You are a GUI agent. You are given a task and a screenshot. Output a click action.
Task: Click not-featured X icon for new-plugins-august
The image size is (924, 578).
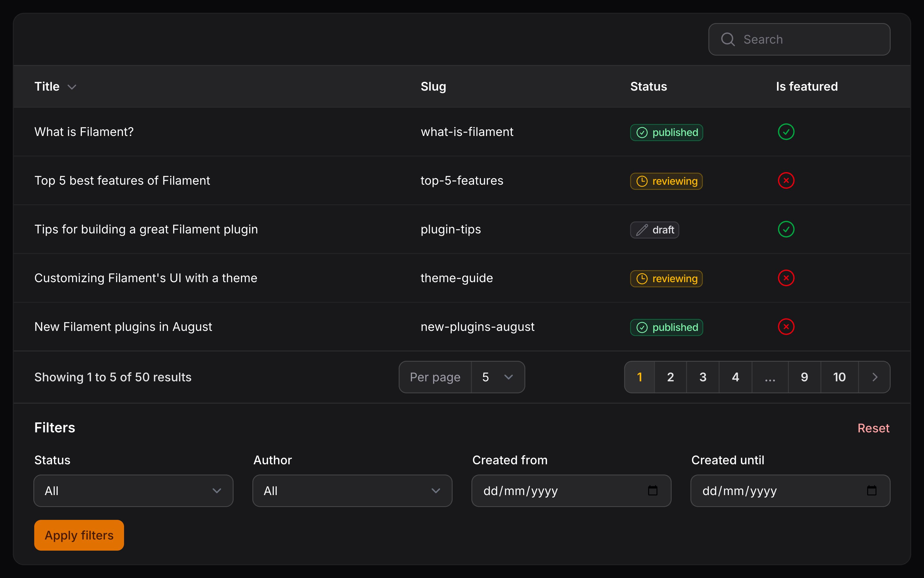click(x=786, y=327)
